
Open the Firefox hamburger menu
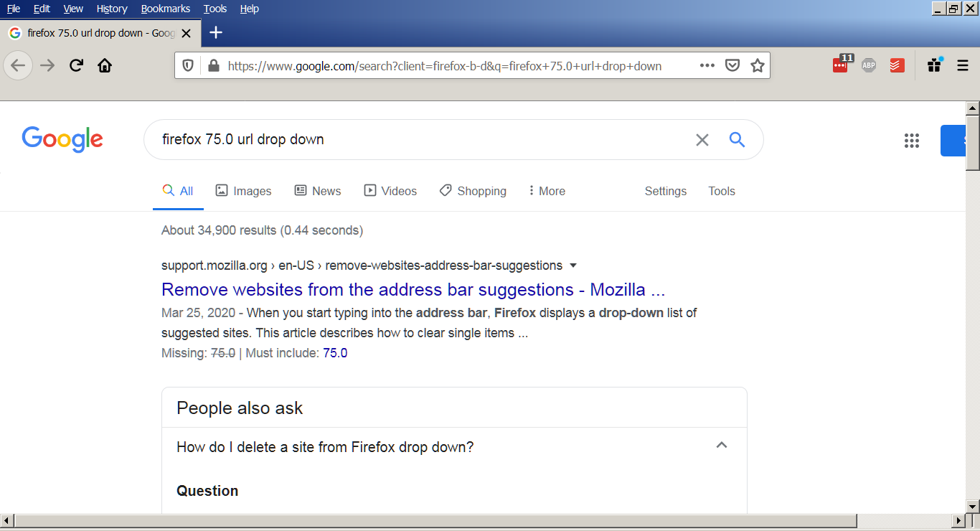(963, 66)
